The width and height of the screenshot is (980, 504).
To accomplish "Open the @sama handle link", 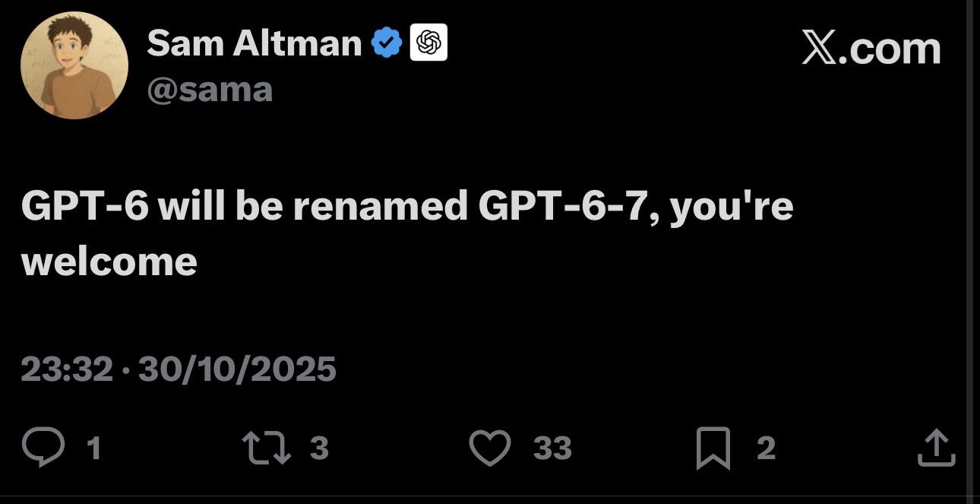I will pyautogui.click(x=210, y=90).
